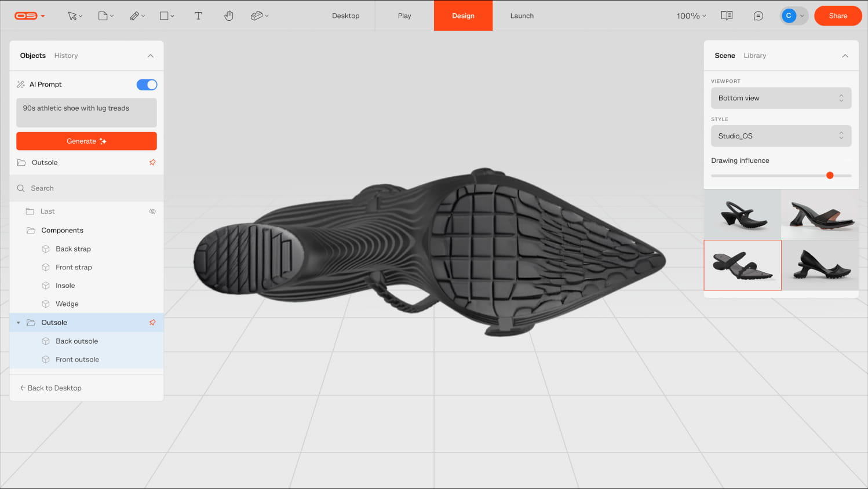Disable the AI Prompt toggle

point(147,85)
